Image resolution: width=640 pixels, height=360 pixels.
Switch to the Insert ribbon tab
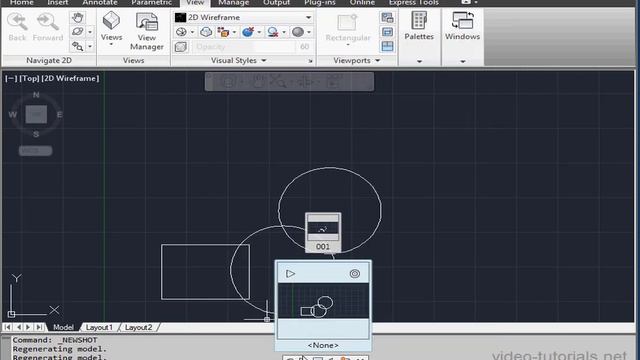(x=58, y=3)
